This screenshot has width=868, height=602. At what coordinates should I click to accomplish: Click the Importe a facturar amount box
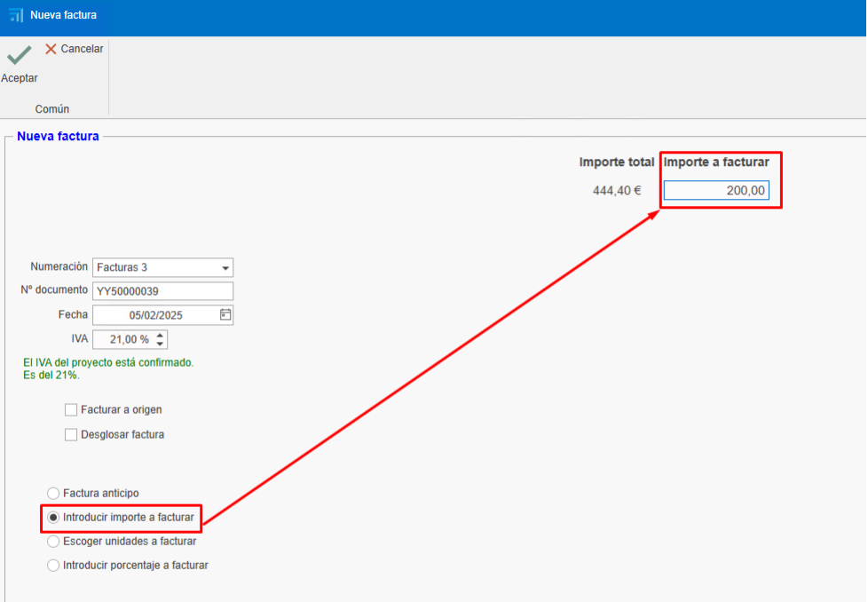click(x=716, y=190)
